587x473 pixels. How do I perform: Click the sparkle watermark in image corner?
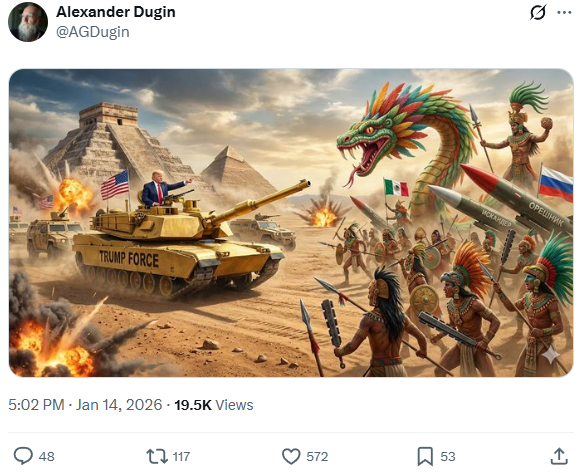pyautogui.click(x=551, y=355)
